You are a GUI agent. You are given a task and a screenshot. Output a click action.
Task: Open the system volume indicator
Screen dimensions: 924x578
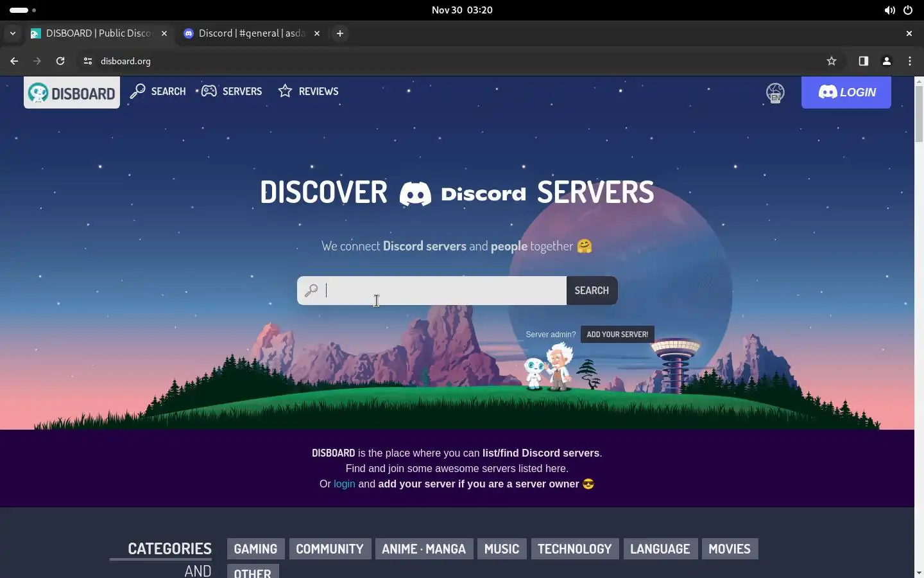click(x=889, y=10)
